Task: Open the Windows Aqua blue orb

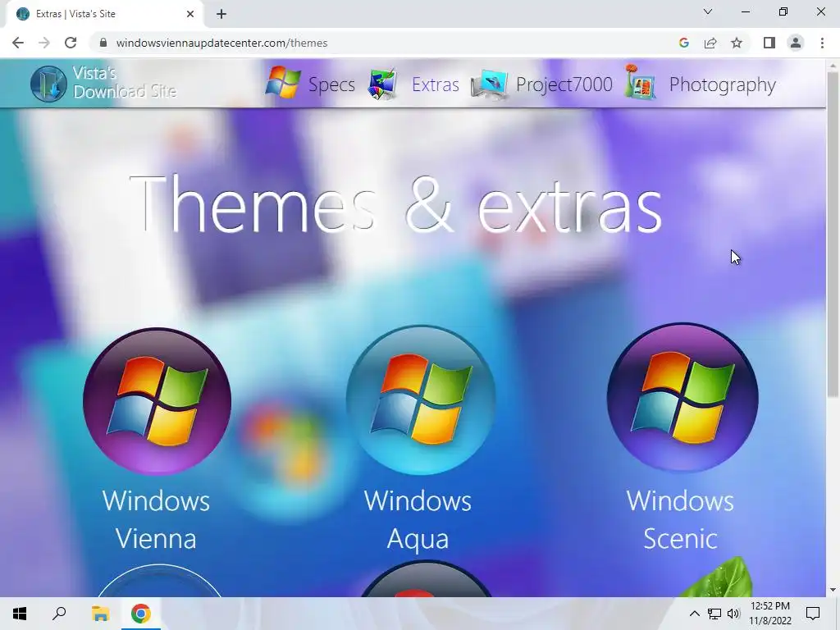Action: click(421, 399)
